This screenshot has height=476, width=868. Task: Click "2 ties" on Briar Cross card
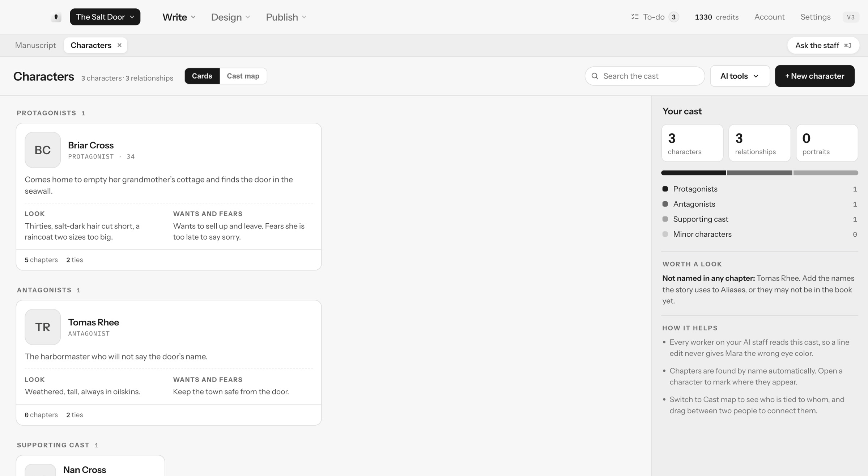[x=75, y=260]
